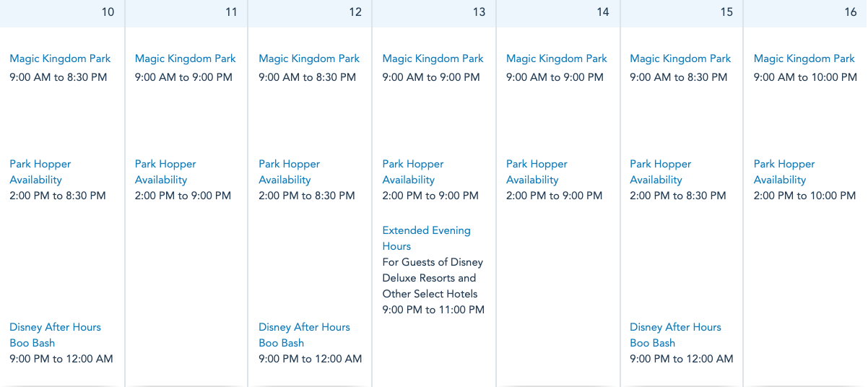Open Extended Evening Hours link on day 13
The width and height of the screenshot is (868, 387).
[x=426, y=238]
